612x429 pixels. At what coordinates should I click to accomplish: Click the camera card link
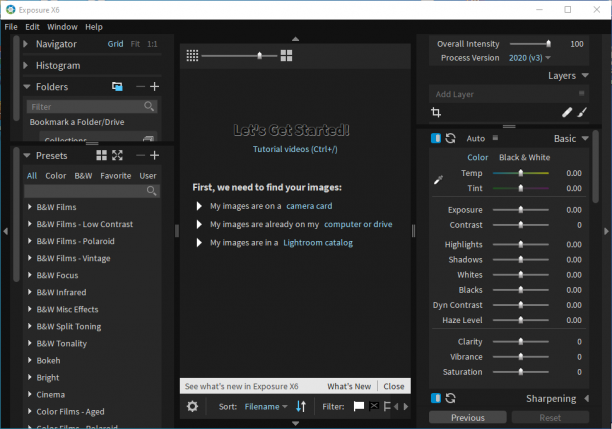click(x=309, y=206)
